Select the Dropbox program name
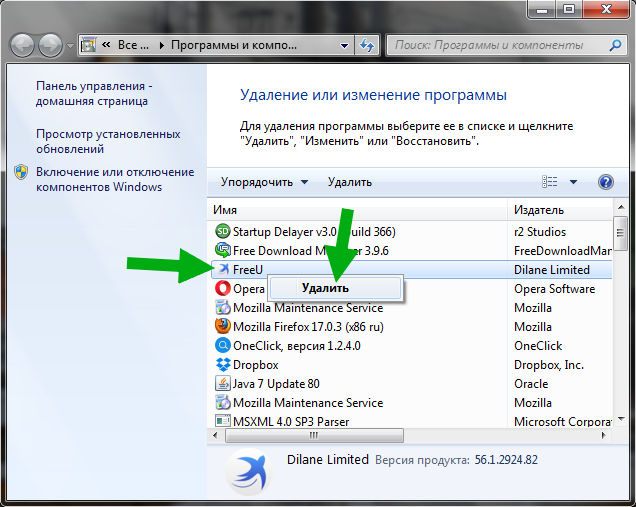Screen dimensions: 636x507 (x=256, y=365)
